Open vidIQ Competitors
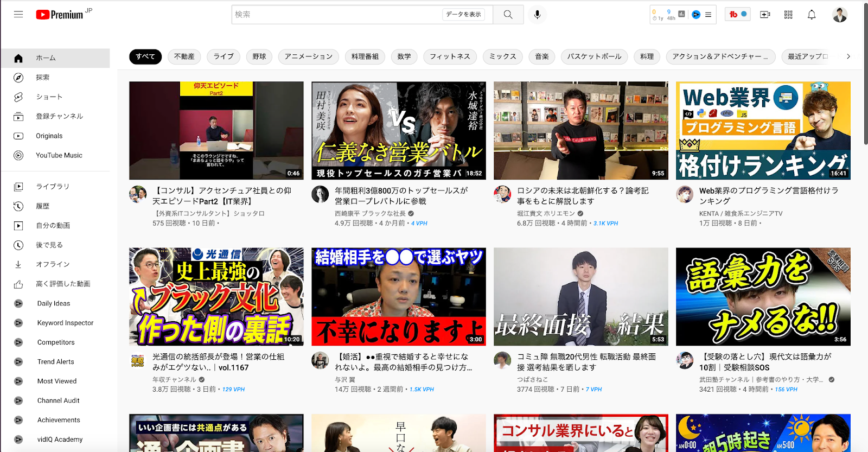This screenshot has width=868, height=452. point(55,342)
